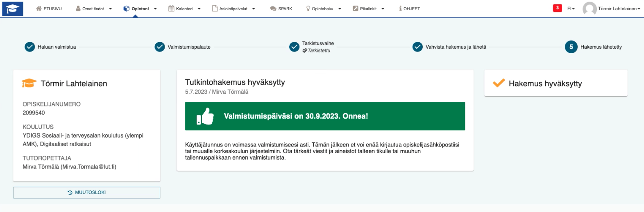Expand the Omat tiedot dropdown arrow
Image resolution: width=644 pixels, height=212 pixels.
pos(110,9)
